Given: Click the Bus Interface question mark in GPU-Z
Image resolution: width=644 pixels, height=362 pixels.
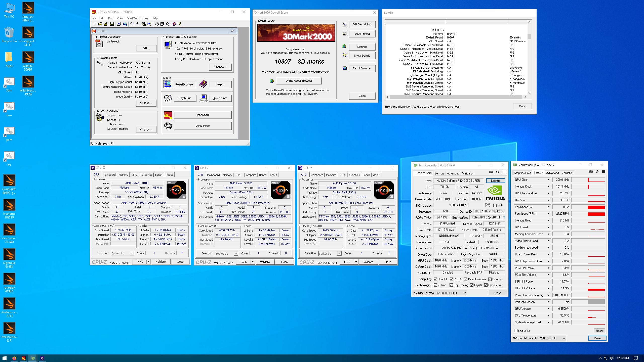Looking at the screenshot, I should click(504, 217).
